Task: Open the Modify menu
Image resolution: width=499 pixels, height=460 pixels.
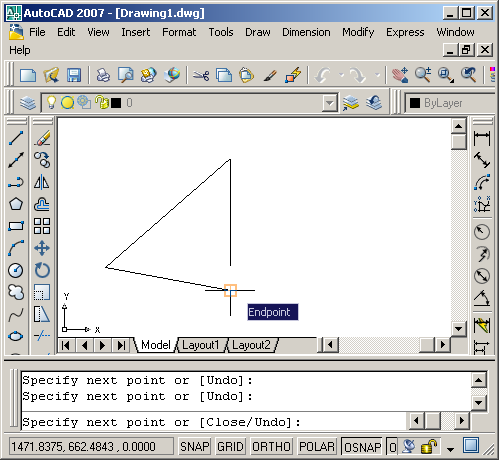Action: click(358, 32)
